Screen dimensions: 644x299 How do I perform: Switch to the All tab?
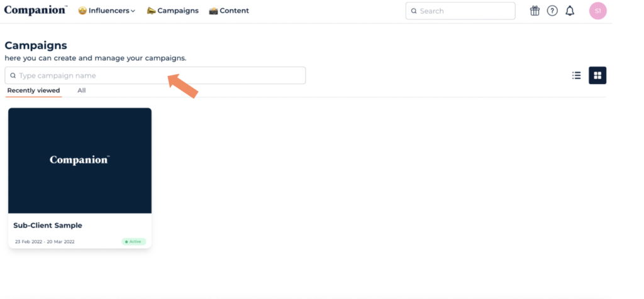click(82, 90)
